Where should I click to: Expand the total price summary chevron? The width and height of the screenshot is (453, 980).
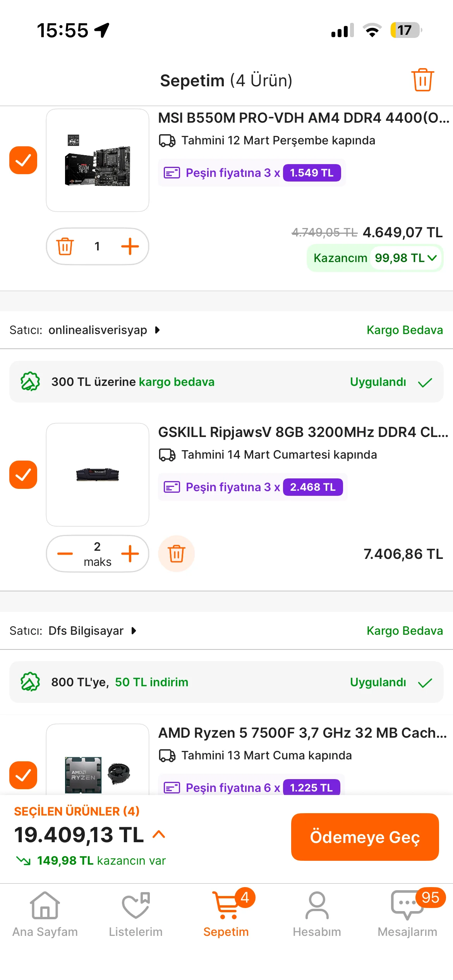(x=159, y=834)
